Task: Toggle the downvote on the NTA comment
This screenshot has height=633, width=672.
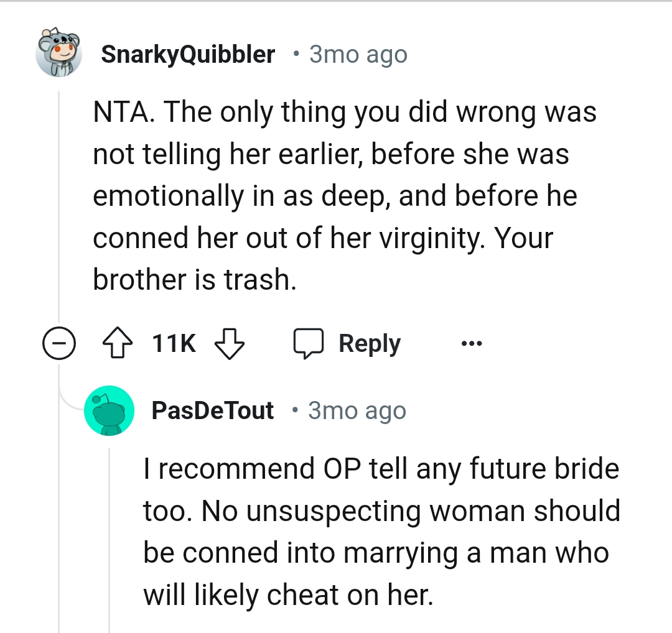Action: (x=229, y=343)
